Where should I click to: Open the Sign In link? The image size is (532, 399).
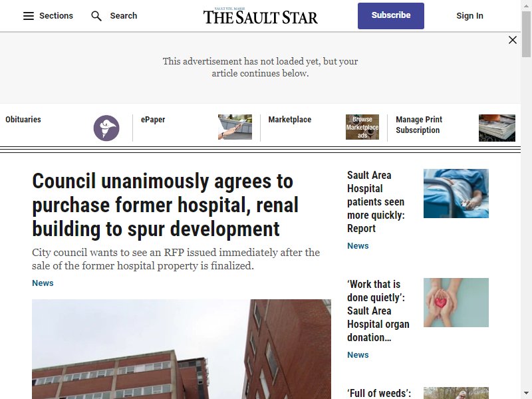coord(469,16)
